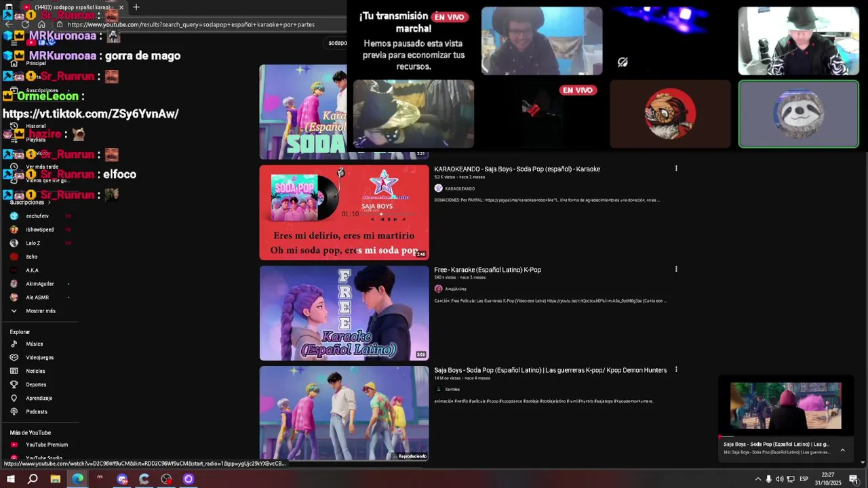Open the Suscripciones section header

(30, 202)
